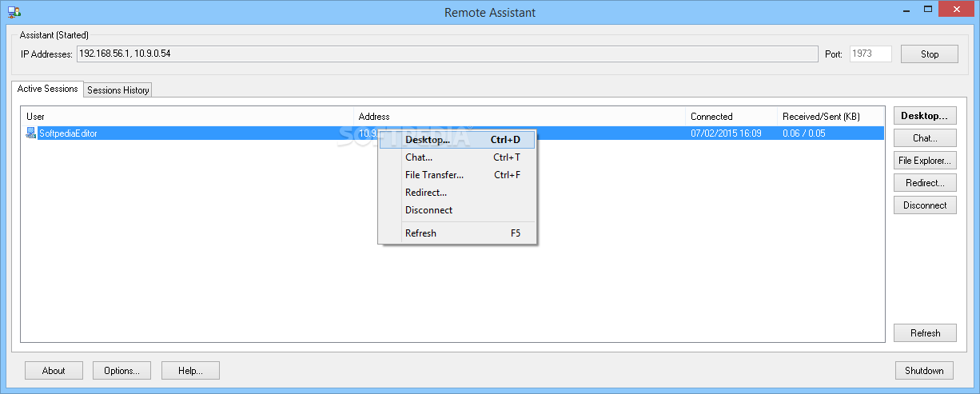Click the 0.06 / 0.05 traffic value
Viewport: 980px width, 394px height.
click(x=804, y=133)
